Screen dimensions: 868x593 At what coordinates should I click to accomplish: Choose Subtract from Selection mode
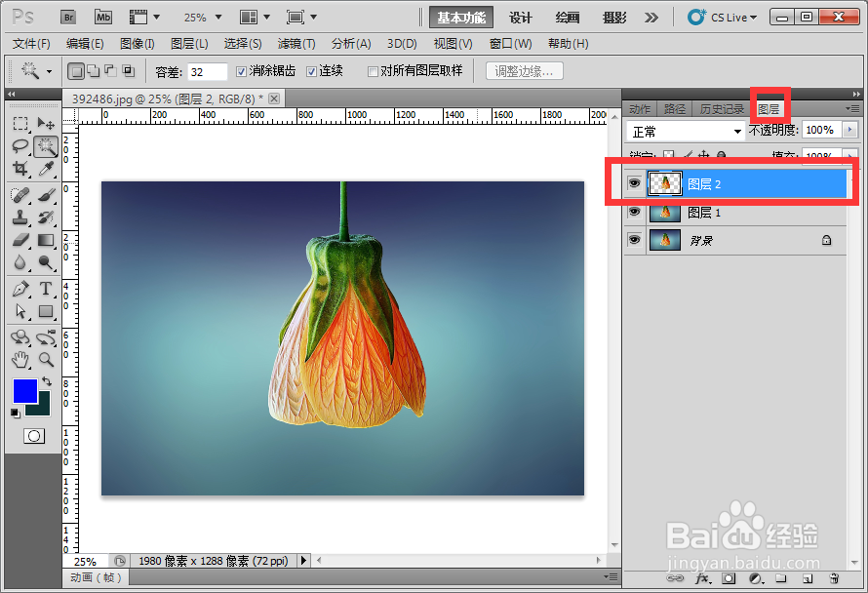point(111,71)
